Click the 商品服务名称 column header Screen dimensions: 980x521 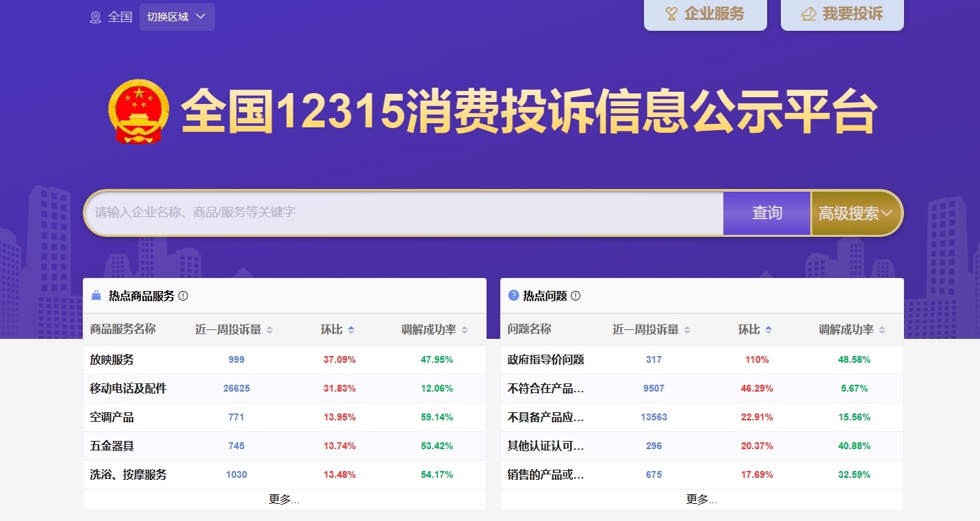pos(123,329)
